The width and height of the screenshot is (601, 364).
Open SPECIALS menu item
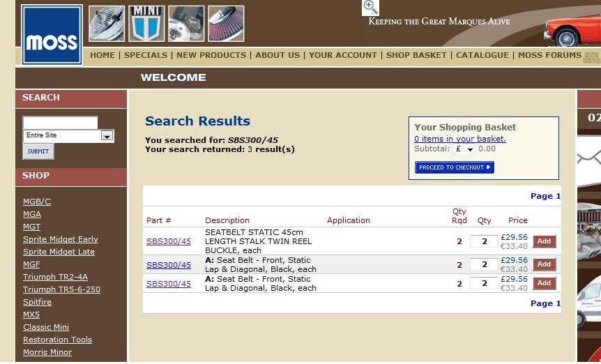pos(146,55)
